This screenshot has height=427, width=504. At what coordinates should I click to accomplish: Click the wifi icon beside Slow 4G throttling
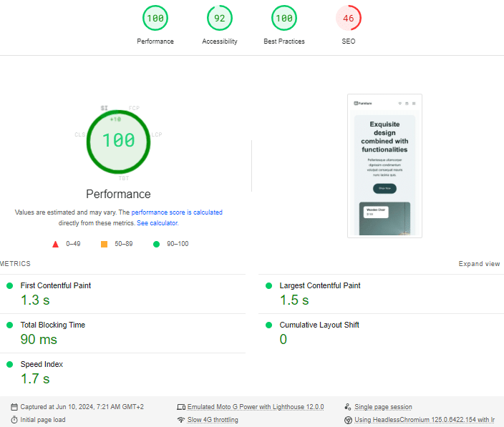[181, 420]
